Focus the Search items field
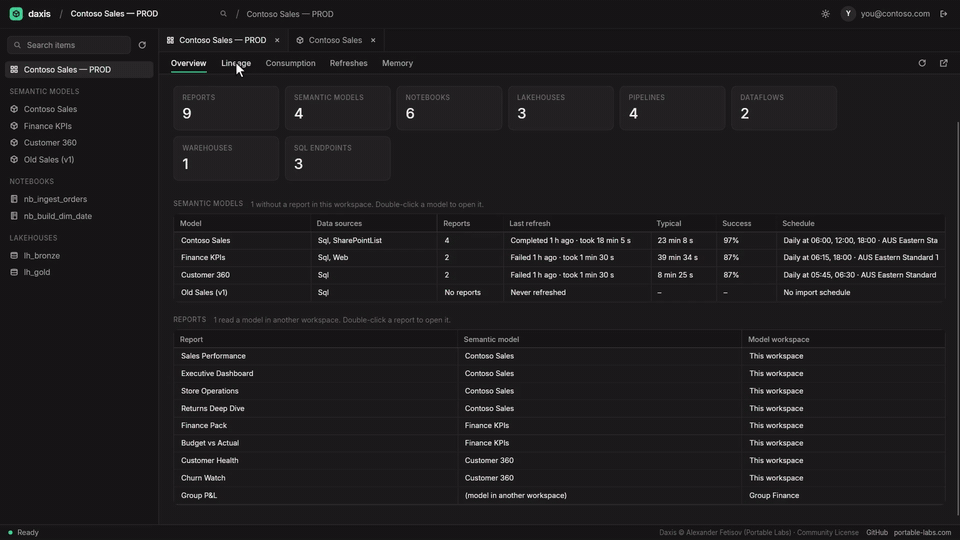Viewport: 960px width, 540px height. (x=69, y=45)
